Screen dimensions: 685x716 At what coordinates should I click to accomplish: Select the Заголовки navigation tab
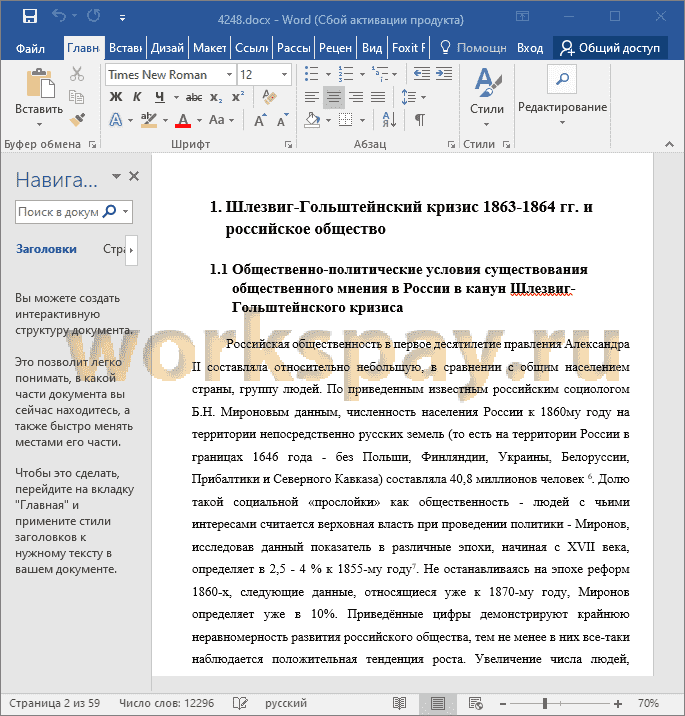(x=46, y=249)
